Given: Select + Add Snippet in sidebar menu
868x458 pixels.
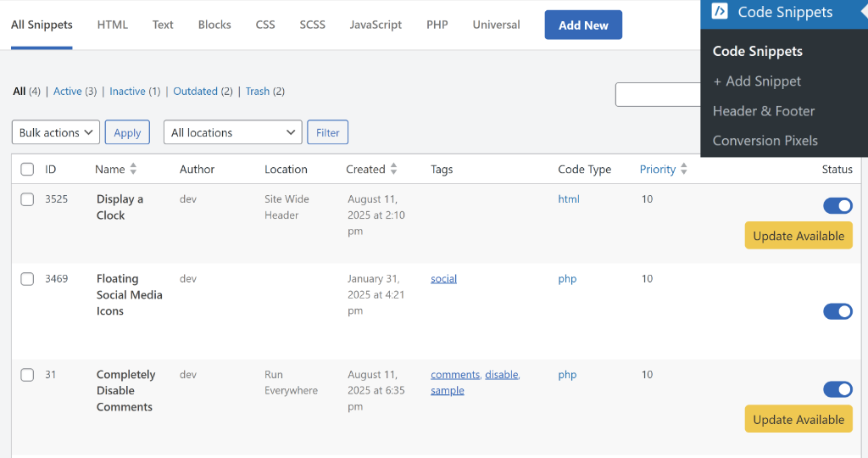Looking at the screenshot, I should tap(757, 81).
